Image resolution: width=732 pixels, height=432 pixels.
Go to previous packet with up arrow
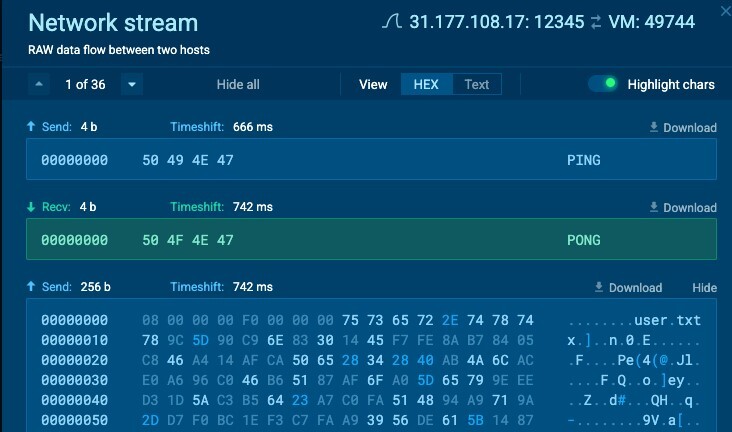[x=39, y=85]
